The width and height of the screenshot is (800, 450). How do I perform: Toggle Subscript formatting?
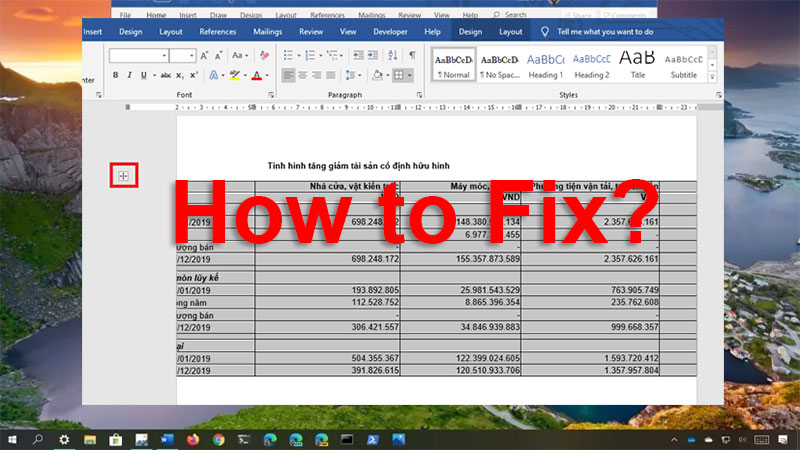pos(180,75)
